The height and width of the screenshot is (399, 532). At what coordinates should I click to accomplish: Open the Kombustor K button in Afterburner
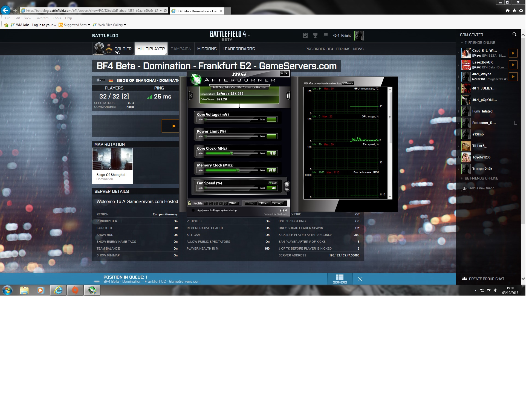[x=191, y=96]
